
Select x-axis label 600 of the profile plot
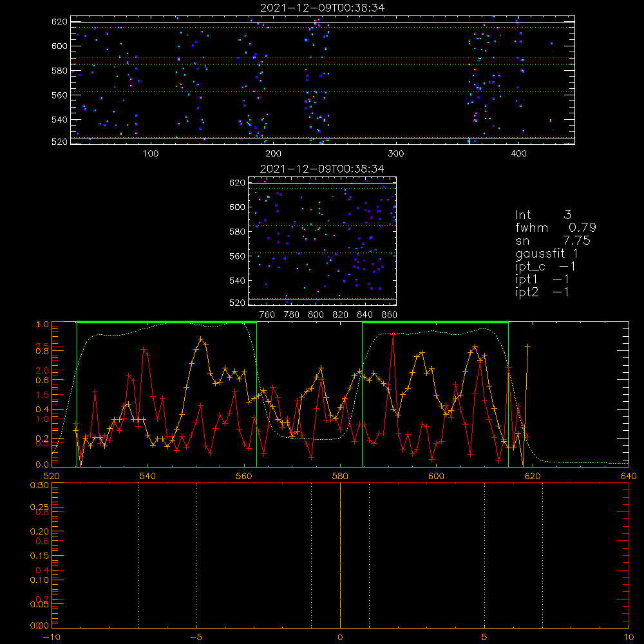click(x=436, y=476)
